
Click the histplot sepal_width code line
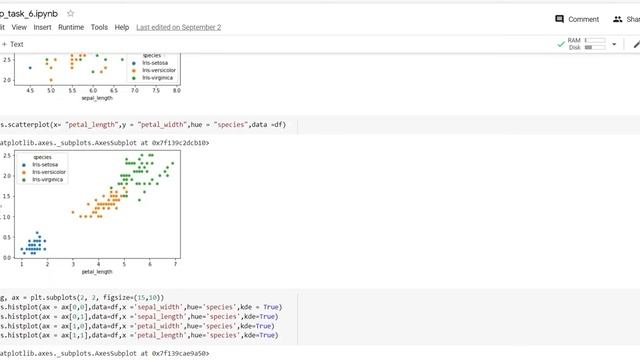[x=141, y=307]
